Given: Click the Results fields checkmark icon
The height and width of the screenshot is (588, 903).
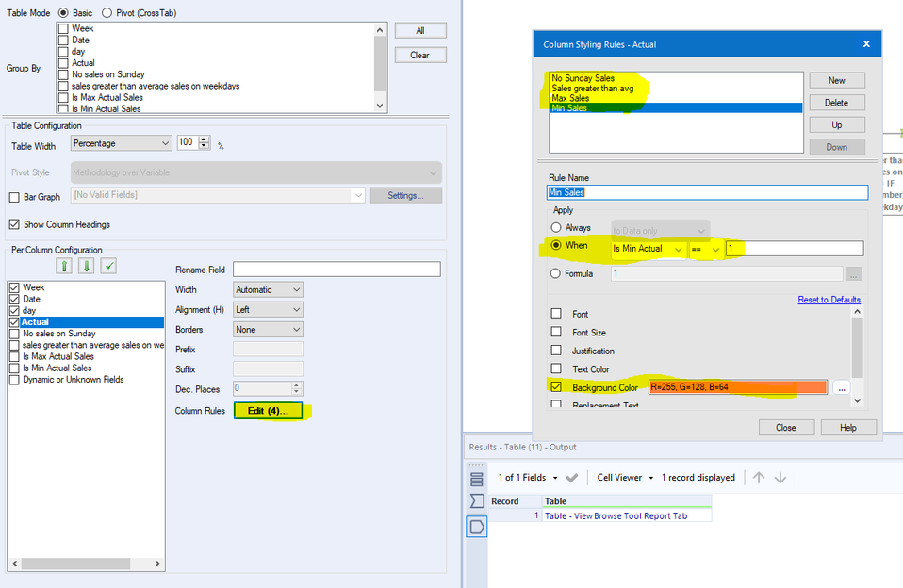Looking at the screenshot, I should (572, 478).
